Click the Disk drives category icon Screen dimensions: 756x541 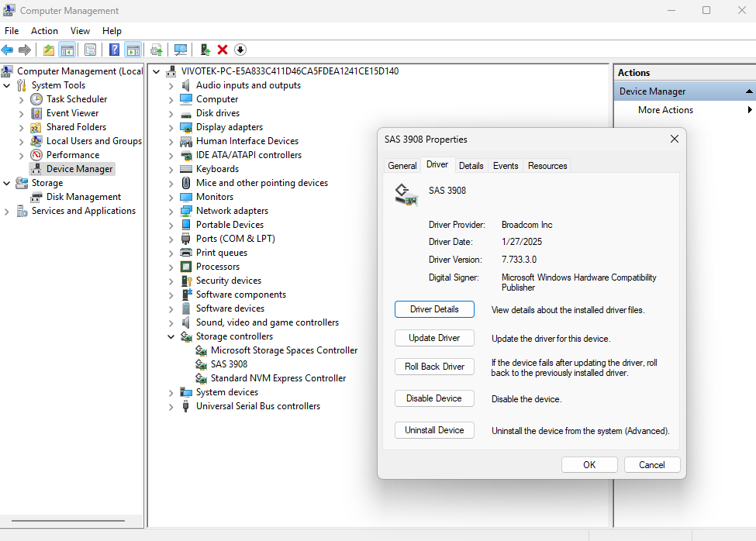tap(186, 114)
